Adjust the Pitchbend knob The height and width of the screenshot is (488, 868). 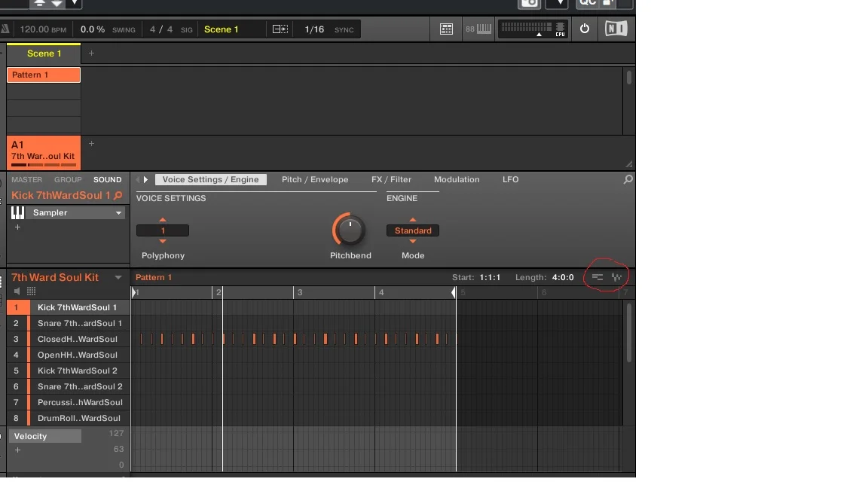350,230
